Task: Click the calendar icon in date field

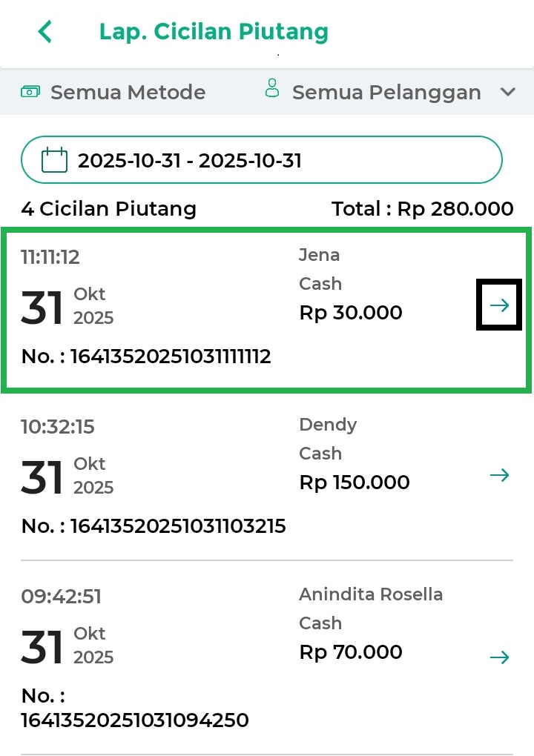Action: (54, 160)
